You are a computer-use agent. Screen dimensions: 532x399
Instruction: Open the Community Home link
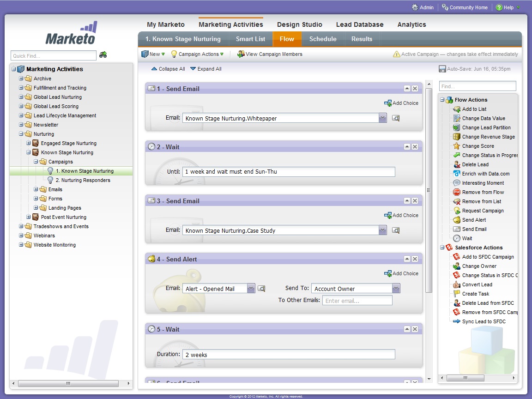[x=465, y=7]
